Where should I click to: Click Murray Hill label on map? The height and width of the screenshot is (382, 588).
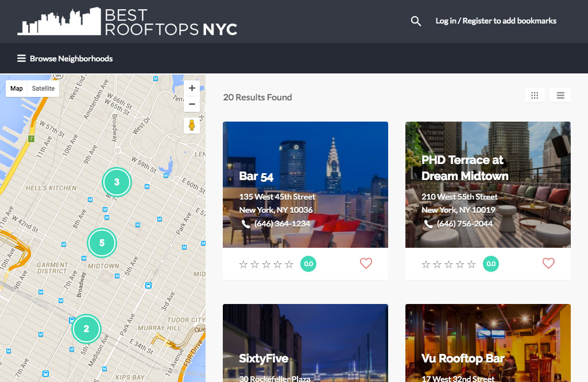click(160, 328)
